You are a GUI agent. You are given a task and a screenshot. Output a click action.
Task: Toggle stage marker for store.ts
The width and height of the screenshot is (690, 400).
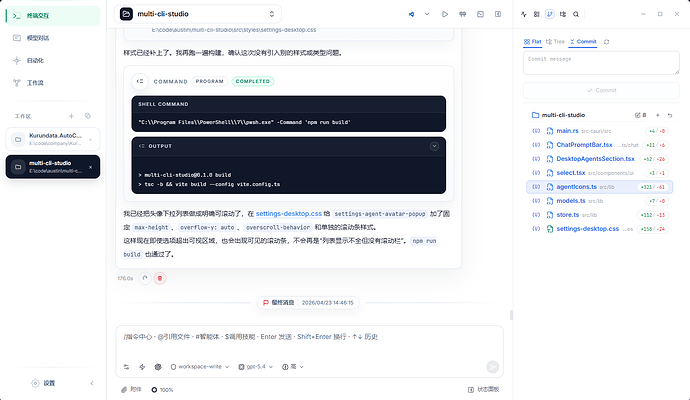tap(536, 215)
